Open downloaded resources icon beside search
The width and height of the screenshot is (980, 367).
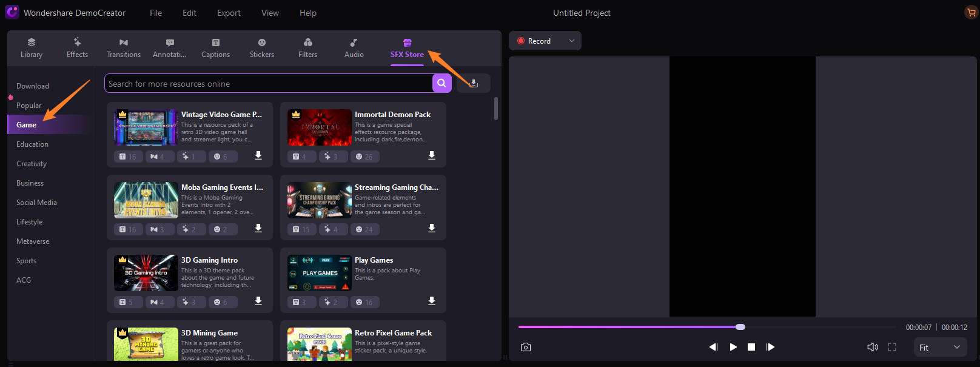pos(474,84)
